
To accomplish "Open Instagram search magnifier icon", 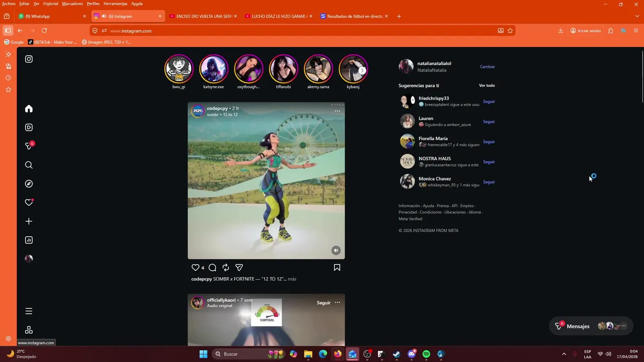I will (29, 165).
